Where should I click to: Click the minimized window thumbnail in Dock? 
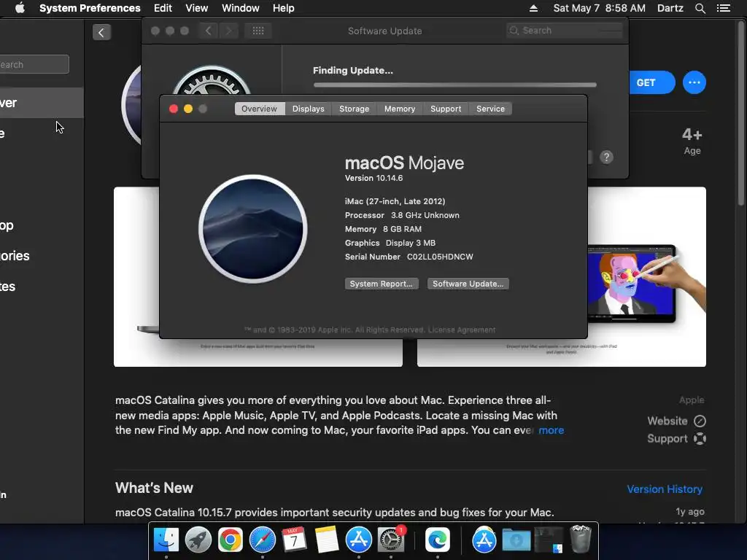pyautogui.click(x=549, y=540)
